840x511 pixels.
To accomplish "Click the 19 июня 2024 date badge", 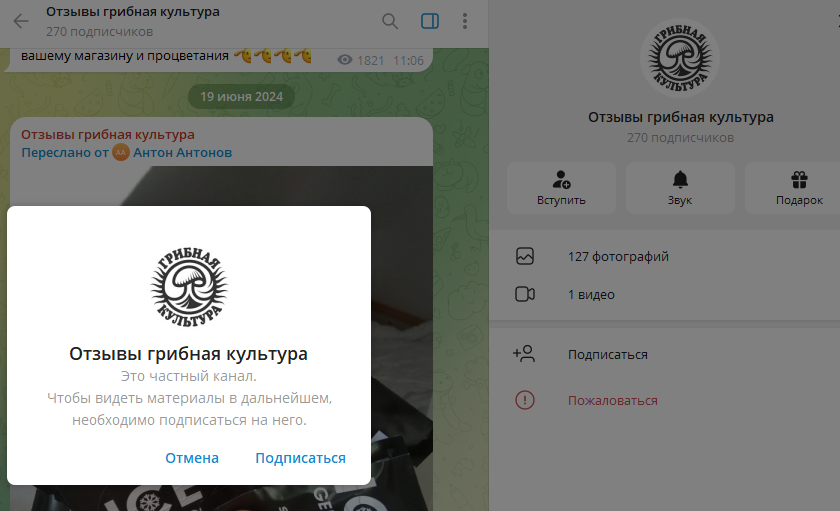I will click(x=242, y=96).
